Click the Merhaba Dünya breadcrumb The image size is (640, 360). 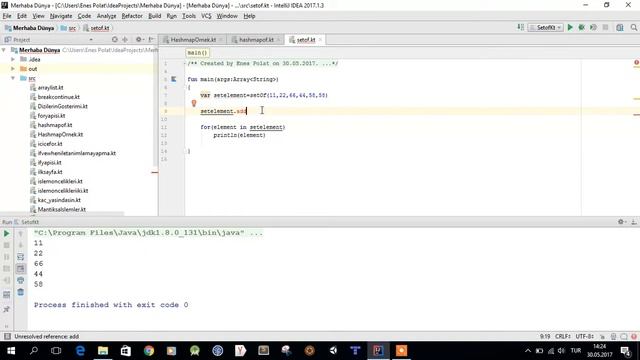(30, 28)
